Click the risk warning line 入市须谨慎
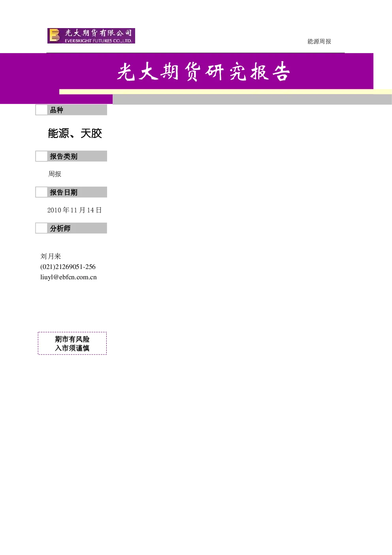This screenshot has height=555, width=392. [72, 348]
